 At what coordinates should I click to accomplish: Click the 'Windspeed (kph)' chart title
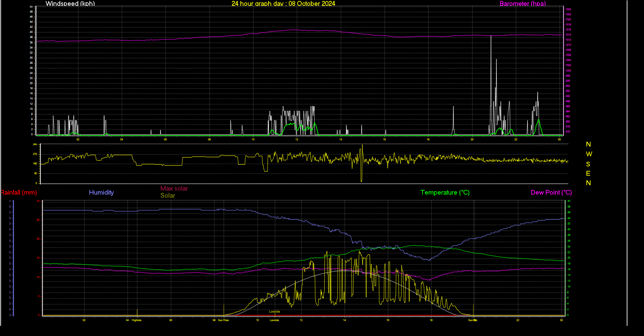pos(70,3)
